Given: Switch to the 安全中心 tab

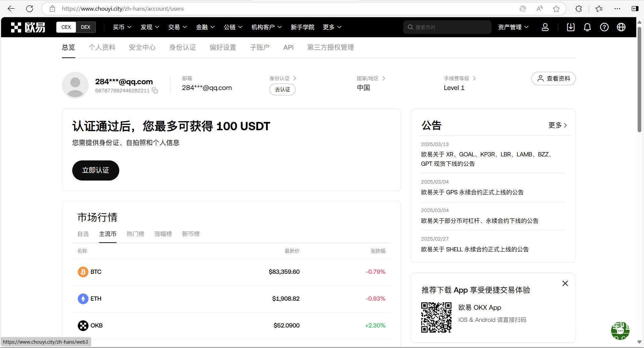Looking at the screenshot, I should pyautogui.click(x=142, y=48).
